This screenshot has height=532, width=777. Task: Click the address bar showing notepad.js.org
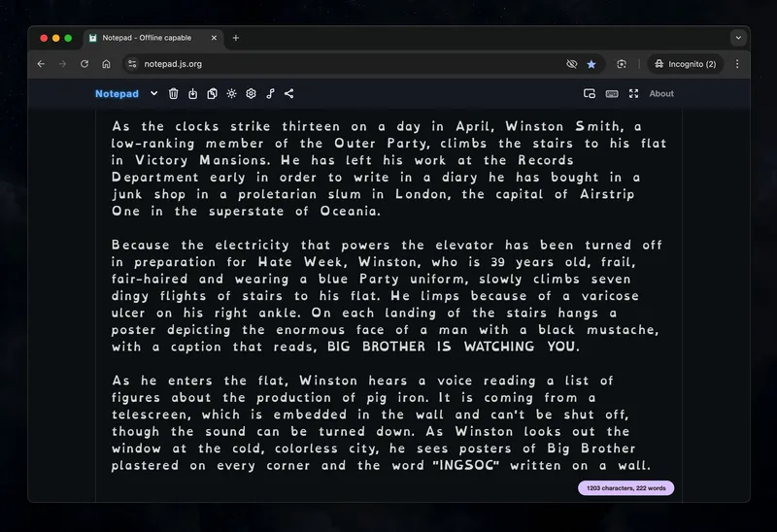(340, 64)
